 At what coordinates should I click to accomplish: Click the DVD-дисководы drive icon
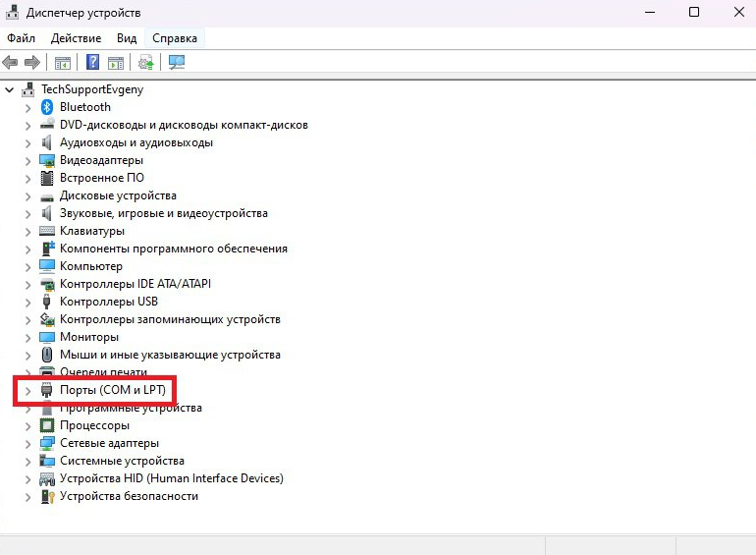coord(47,125)
